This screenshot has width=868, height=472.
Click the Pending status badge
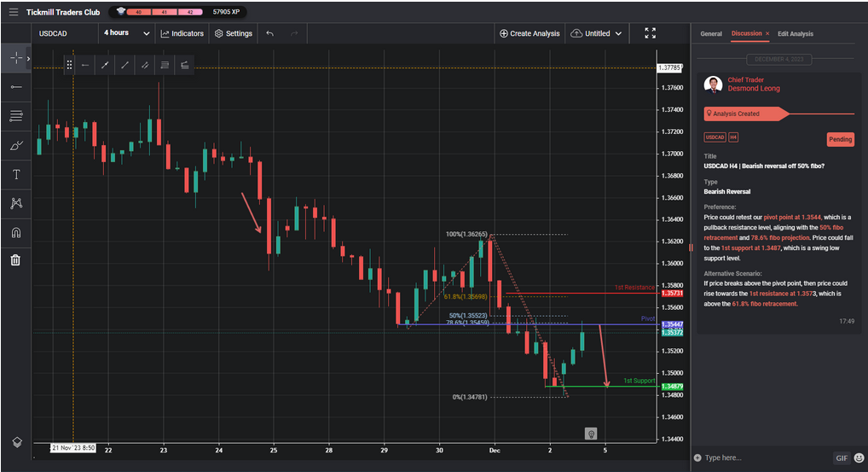841,139
